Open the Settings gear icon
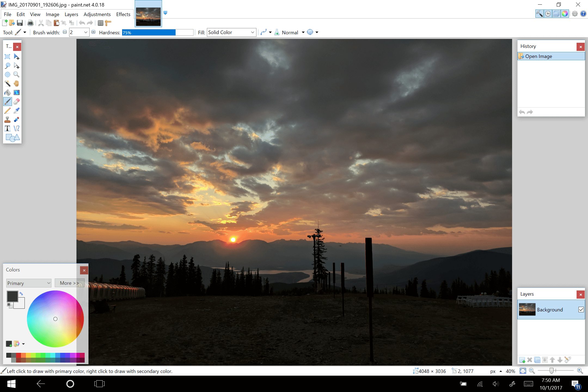 point(575,14)
